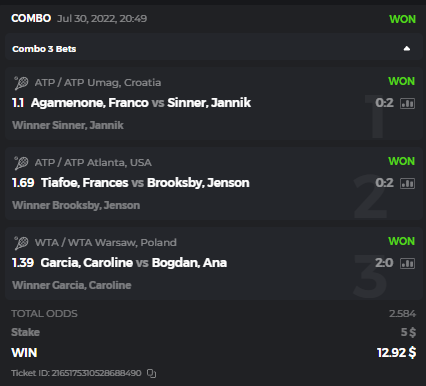The image size is (426, 386).
Task: Select the WTA / WTA Warsaw, Poland tournament label
Action: tap(106, 242)
